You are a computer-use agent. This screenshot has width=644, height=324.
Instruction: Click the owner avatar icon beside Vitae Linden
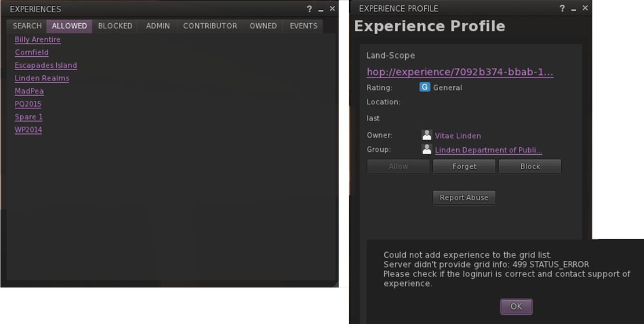tap(427, 135)
